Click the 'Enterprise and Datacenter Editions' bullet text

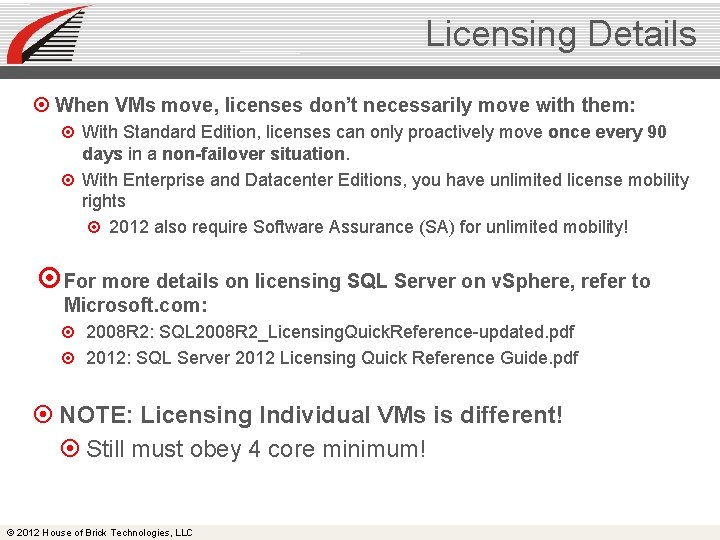tap(386, 190)
